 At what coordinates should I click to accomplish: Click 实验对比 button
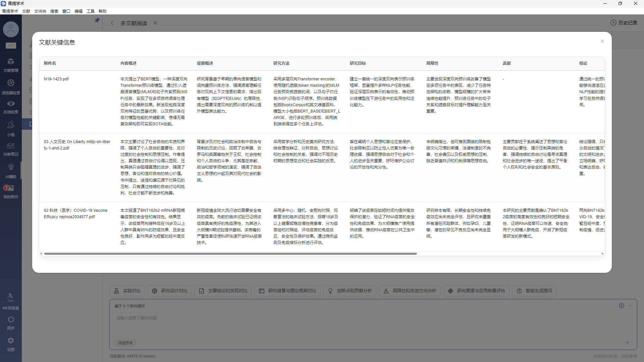tap(127, 291)
